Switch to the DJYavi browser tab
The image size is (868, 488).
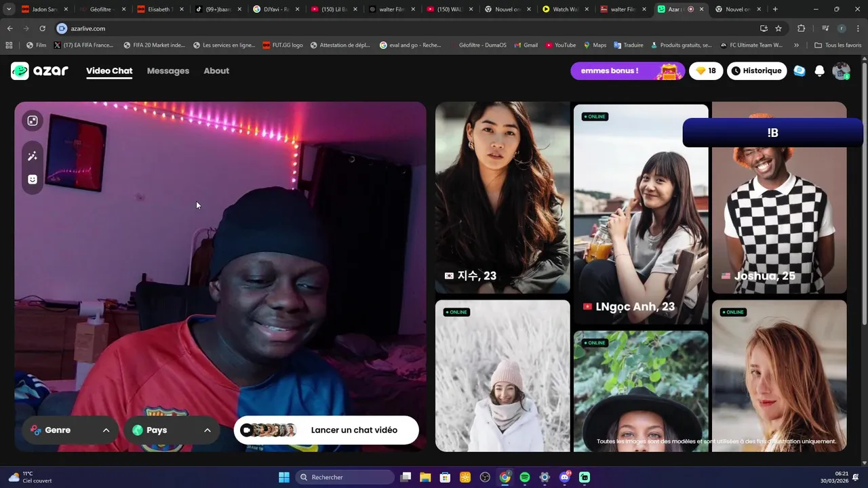pyautogui.click(x=275, y=9)
